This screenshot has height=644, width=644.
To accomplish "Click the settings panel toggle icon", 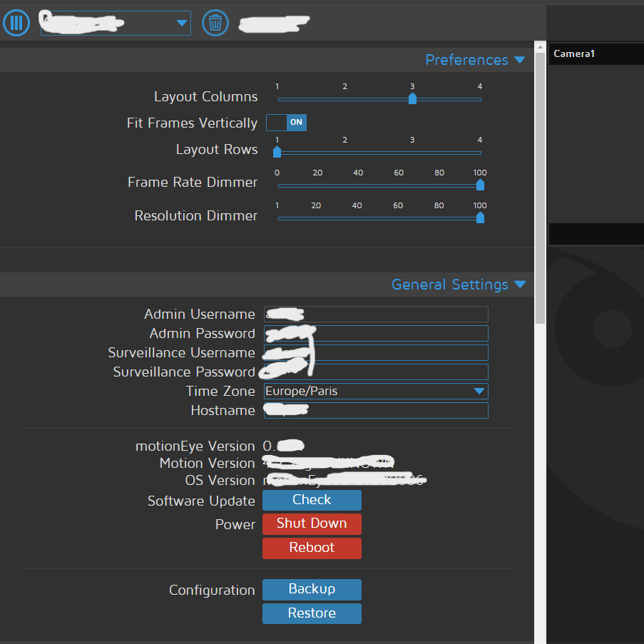I will [16, 23].
